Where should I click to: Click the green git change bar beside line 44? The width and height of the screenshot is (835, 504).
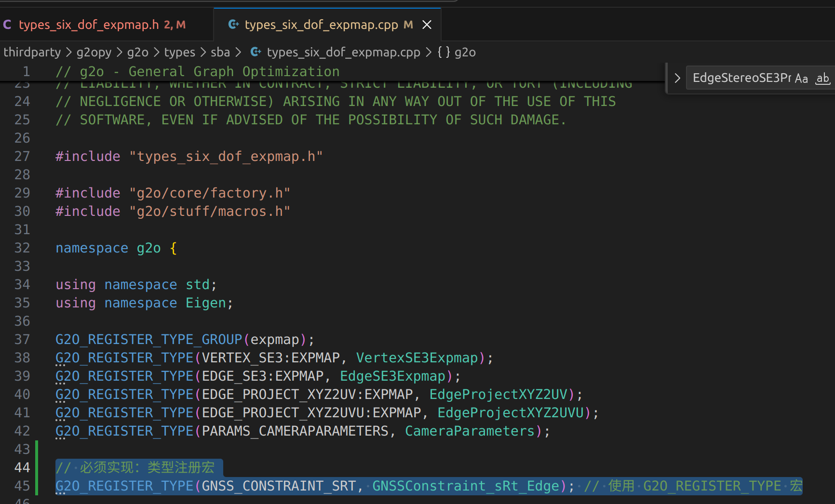[37, 467]
